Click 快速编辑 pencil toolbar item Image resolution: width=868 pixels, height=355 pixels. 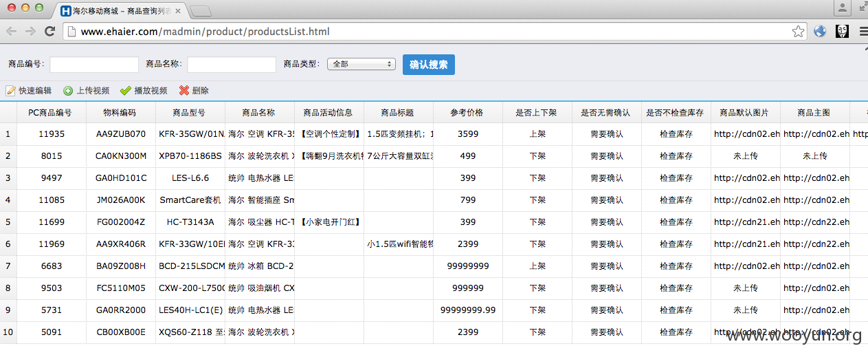coord(29,91)
